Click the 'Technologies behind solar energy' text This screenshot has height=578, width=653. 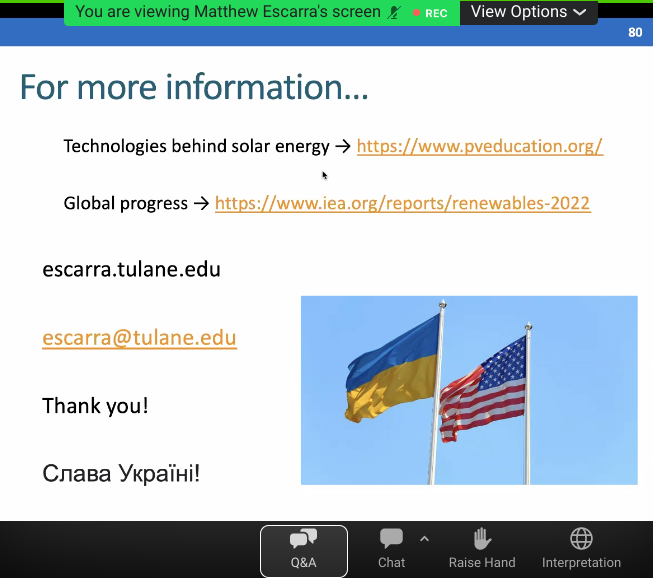196,146
